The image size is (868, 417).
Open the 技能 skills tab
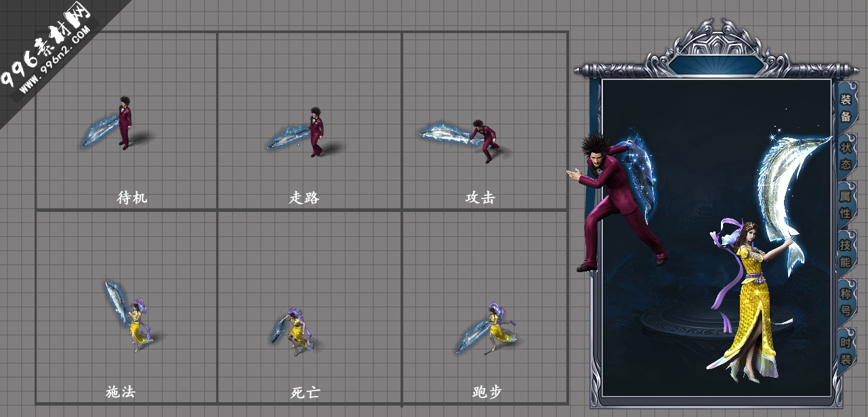(846, 253)
